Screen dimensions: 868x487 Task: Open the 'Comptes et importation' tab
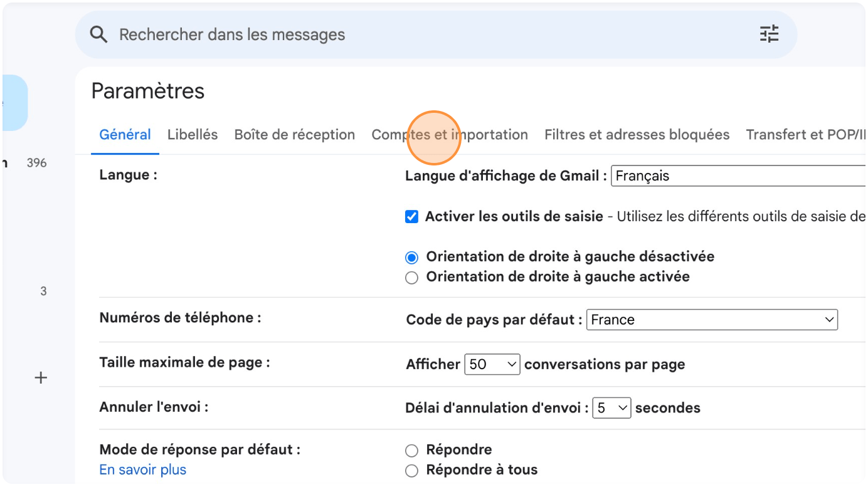[x=449, y=134]
